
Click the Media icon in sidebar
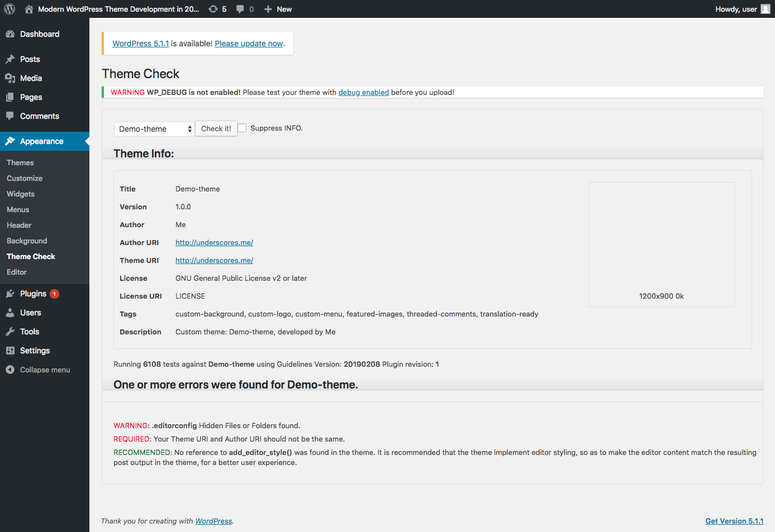(10, 78)
